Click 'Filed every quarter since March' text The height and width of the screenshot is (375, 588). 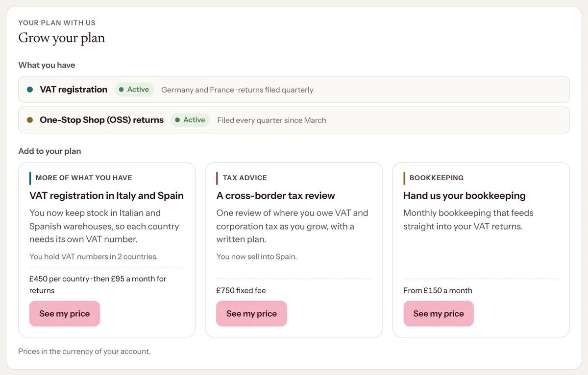pos(272,120)
